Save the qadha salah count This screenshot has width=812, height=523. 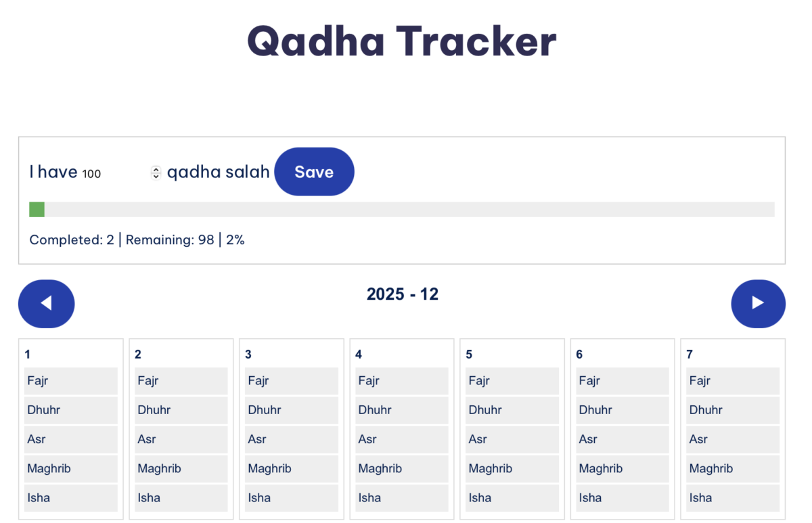click(x=314, y=171)
